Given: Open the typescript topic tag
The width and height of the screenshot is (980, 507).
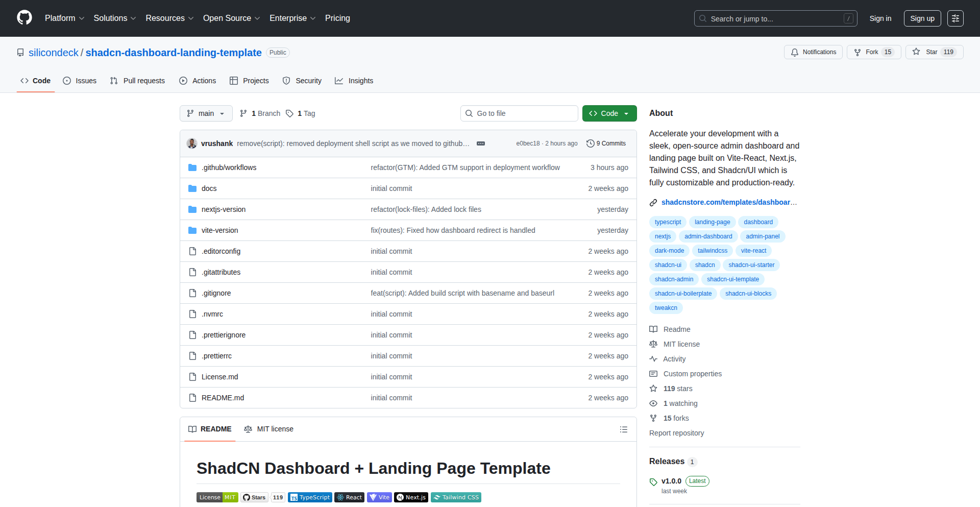Looking at the screenshot, I should (x=668, y=222).
